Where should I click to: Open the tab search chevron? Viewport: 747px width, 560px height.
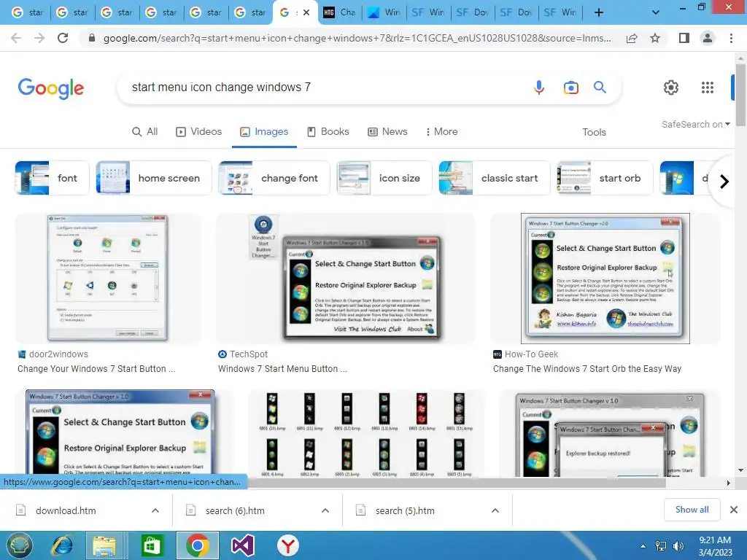[x=656, y=13]
